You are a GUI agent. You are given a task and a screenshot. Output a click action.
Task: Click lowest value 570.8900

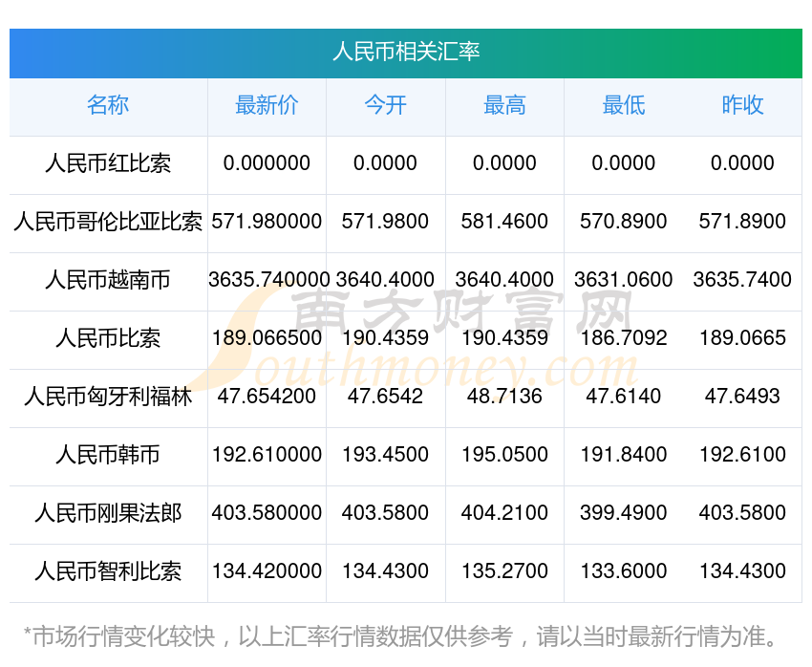tap(624, 222)
